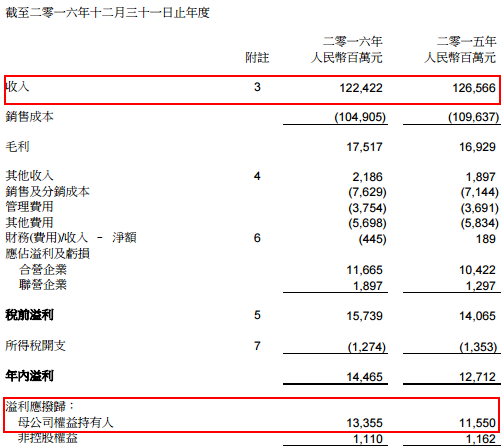Viewport: 503px width, 448px height.
Task: Click note 6 in the finance row
Action: (x=257, y=238)
